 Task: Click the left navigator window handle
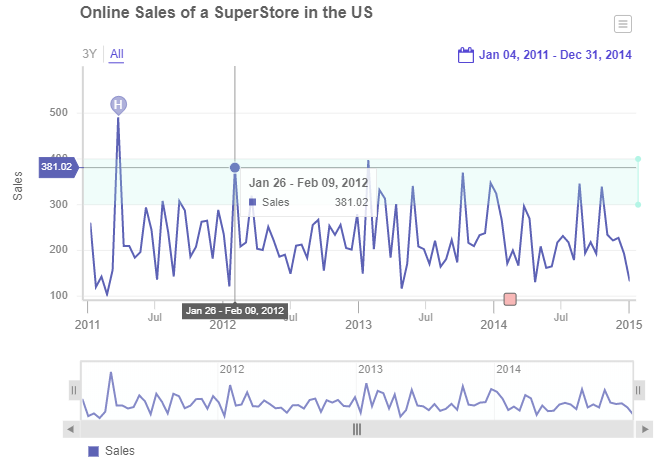(74, 390)
